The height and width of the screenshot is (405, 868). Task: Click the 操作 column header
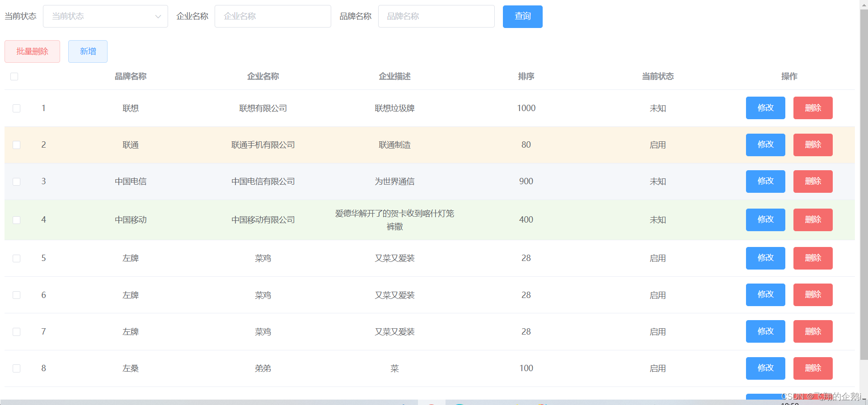coord(789,76)
